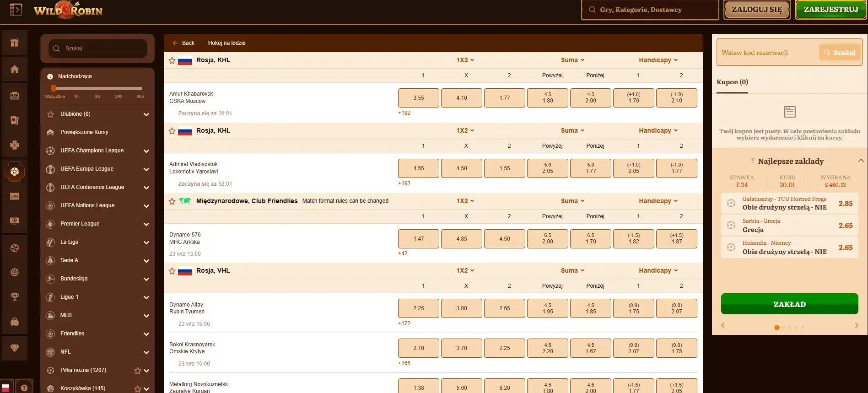This screenshot has height=393, width=868.
Task: Favorite Rosja, VHL league with star
Action: [172, 271]
